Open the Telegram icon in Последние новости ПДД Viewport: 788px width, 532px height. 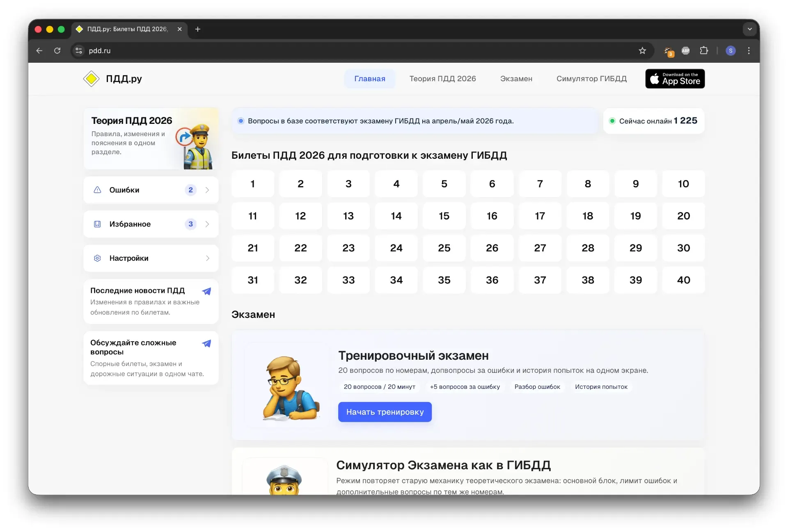click(206, 291)
